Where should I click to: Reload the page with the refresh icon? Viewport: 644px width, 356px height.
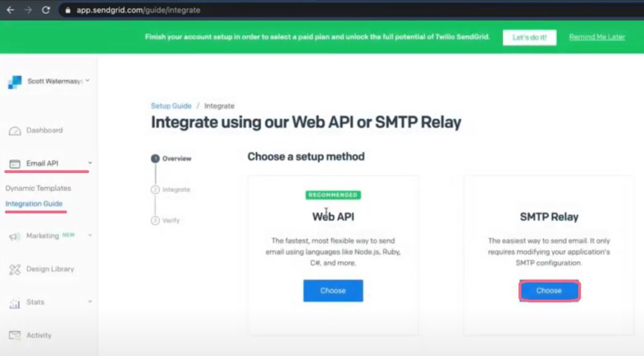pyautogui.click(x=45, y=10)
